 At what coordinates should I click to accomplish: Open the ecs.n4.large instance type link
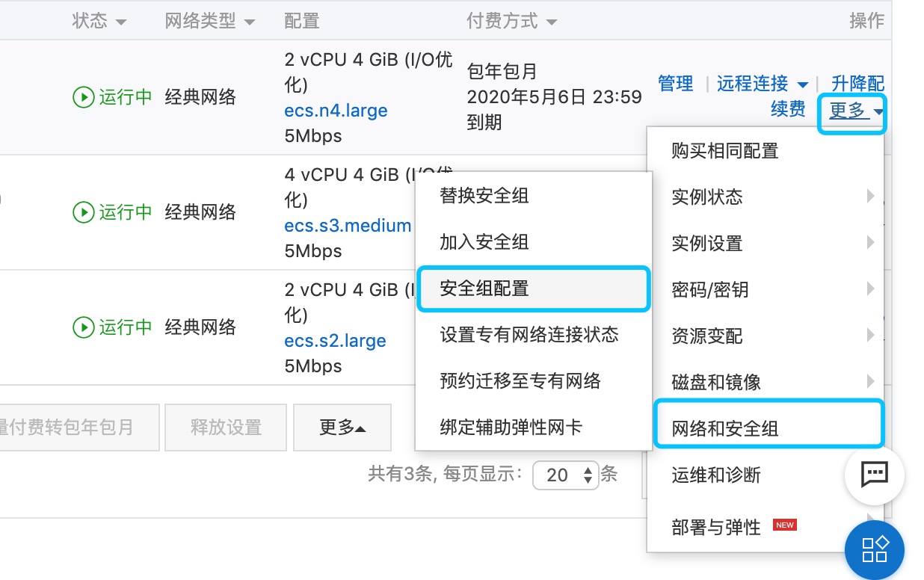[x=336, y=111]
